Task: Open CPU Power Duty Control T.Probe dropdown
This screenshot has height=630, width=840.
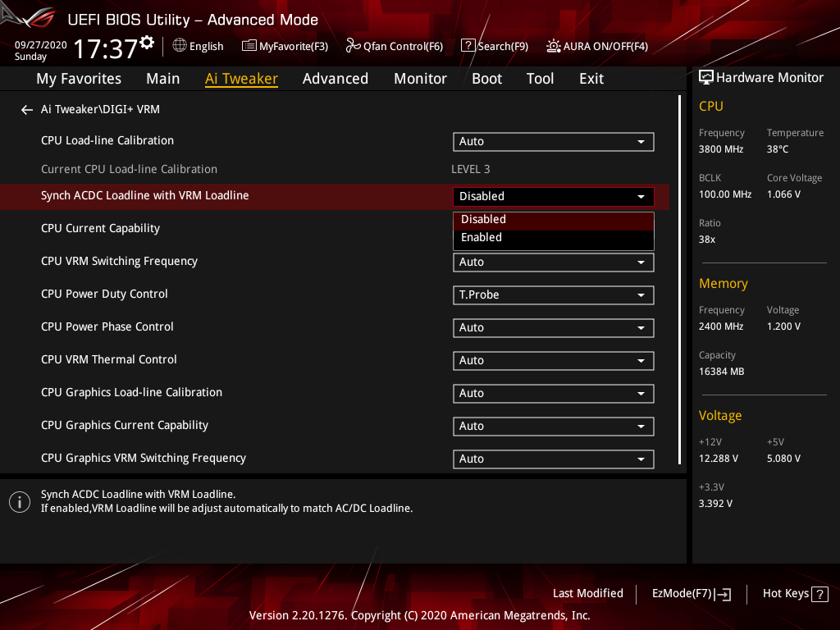Action: pyautogui.click(x=554, y=295)
